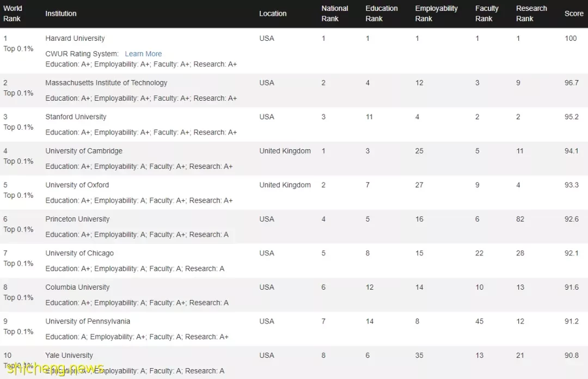Click Yale's research rank 21
The image size is (588, 379).
click(520, 356)
